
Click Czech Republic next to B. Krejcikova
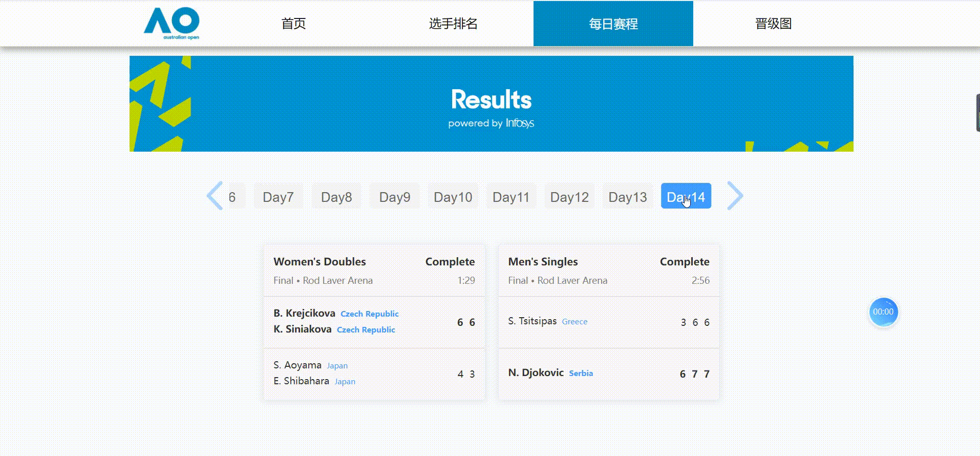click(369, 314)
